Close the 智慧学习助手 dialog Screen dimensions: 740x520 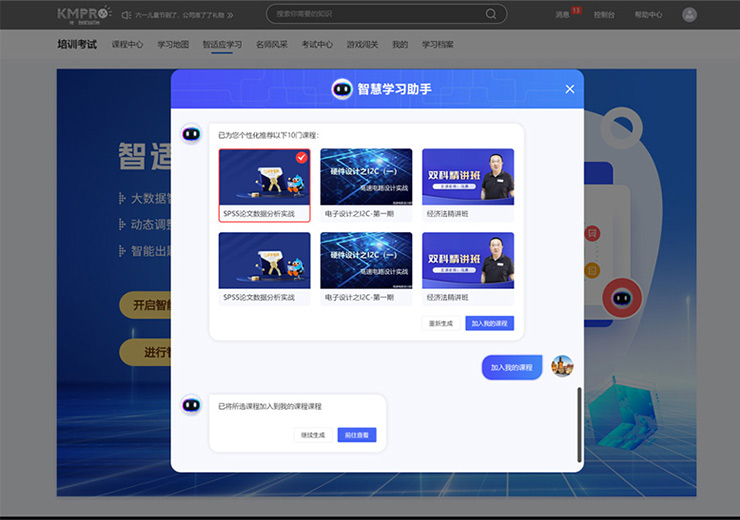[x=570, y=89]
